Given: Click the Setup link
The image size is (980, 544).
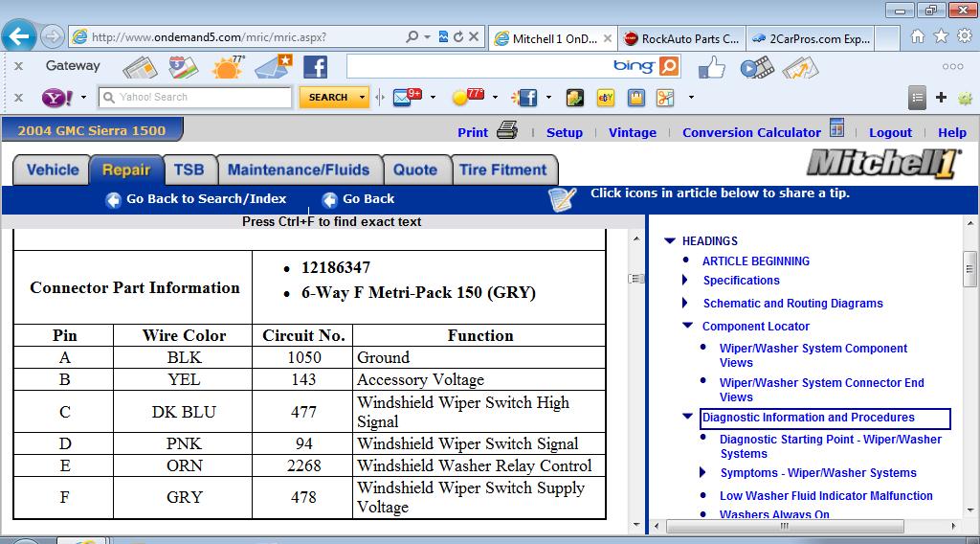Looking at the screenshot, I should [x=565, y=132].
